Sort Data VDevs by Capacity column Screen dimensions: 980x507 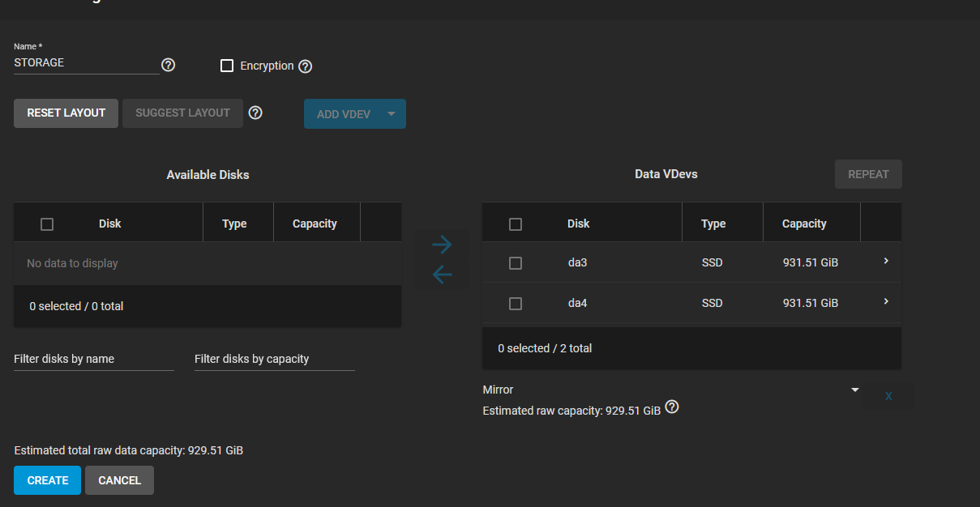tap(804, 224)
